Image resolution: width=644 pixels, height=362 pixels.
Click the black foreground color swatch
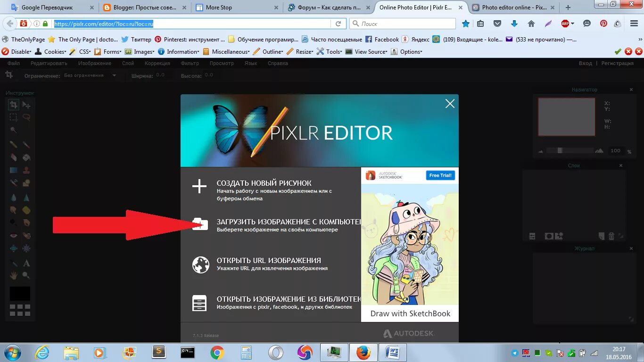click(20, 293)
